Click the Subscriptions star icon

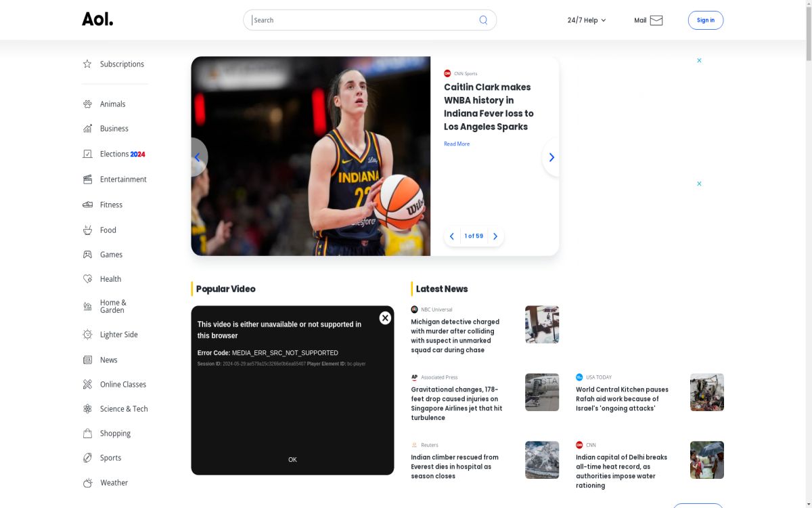(87, 64)
